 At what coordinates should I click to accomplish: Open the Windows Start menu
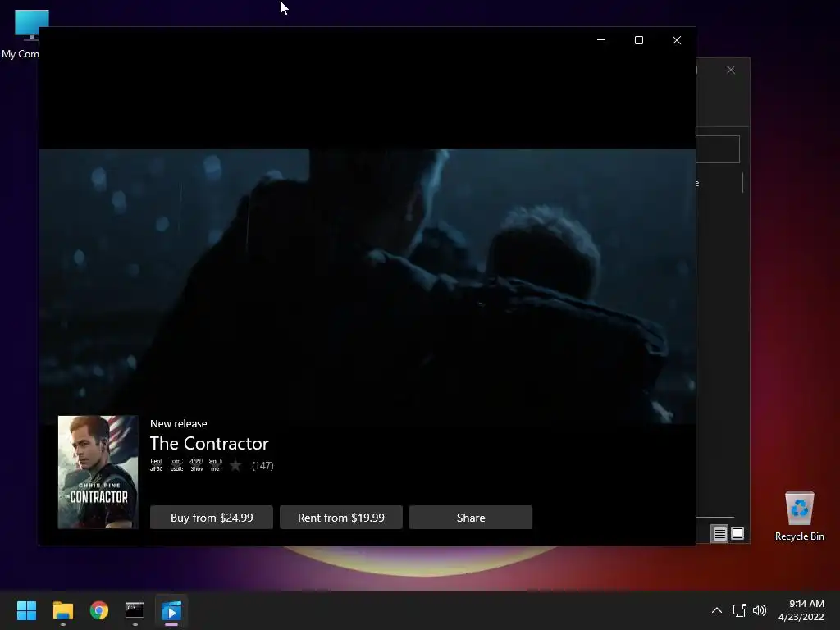tap(26, 610)
